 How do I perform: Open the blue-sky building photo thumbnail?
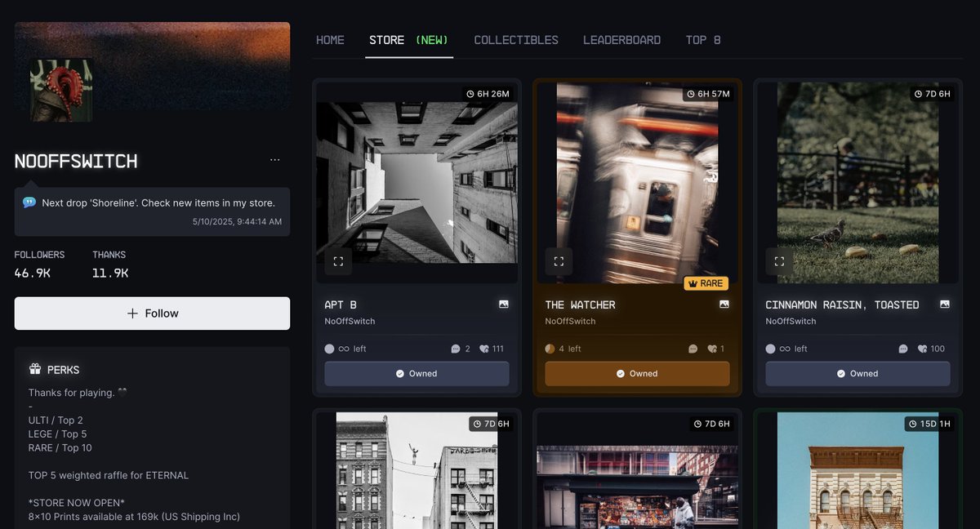[x=857, y=471]
